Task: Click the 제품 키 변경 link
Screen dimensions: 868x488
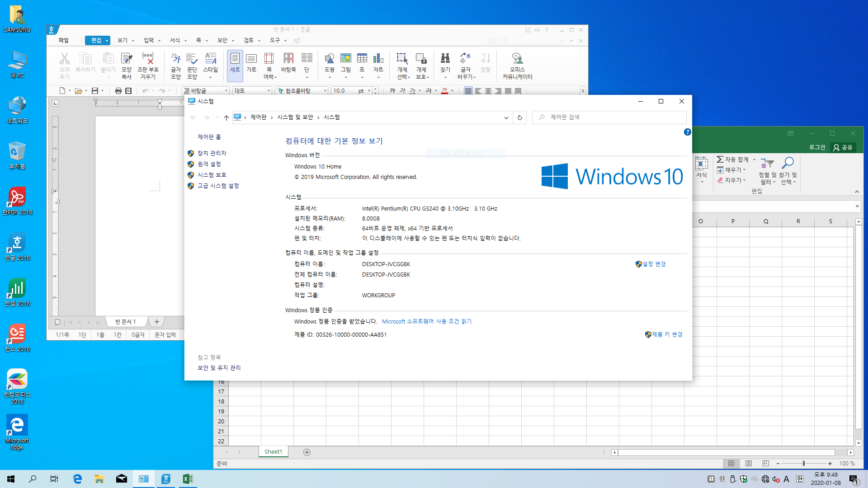Action: (667, 334)
